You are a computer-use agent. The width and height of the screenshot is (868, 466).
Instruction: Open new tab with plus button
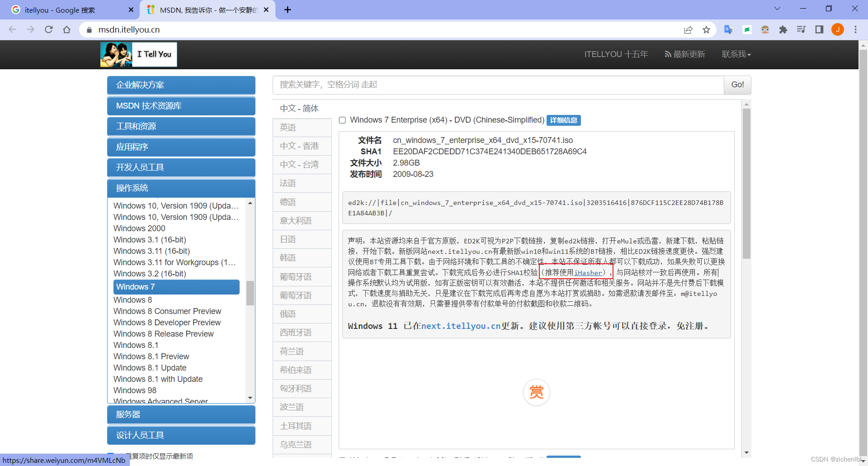(288, 10)
